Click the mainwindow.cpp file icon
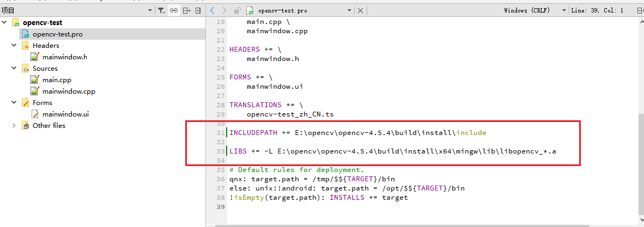 [35, 91]
